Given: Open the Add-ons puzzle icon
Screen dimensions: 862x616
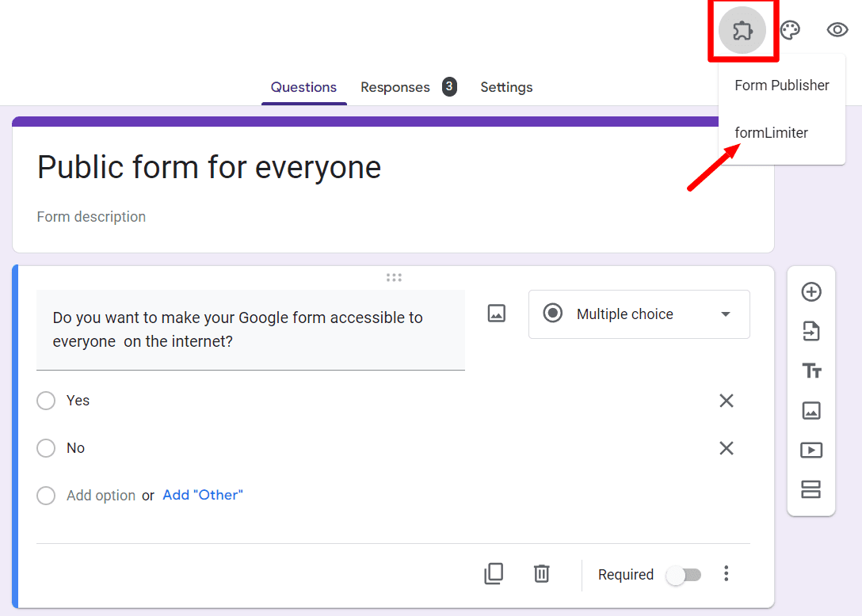Looking at the screenshot, I should 742,30.
